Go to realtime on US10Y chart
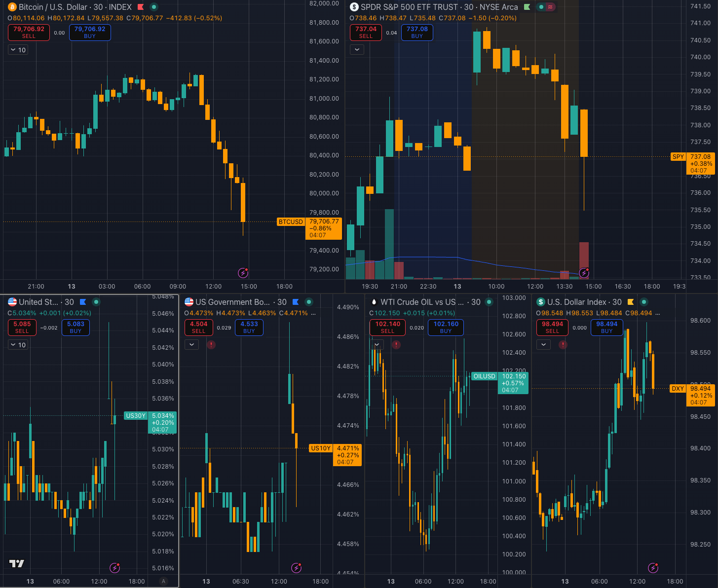This screenshot has height=588, width=718. 296,568
